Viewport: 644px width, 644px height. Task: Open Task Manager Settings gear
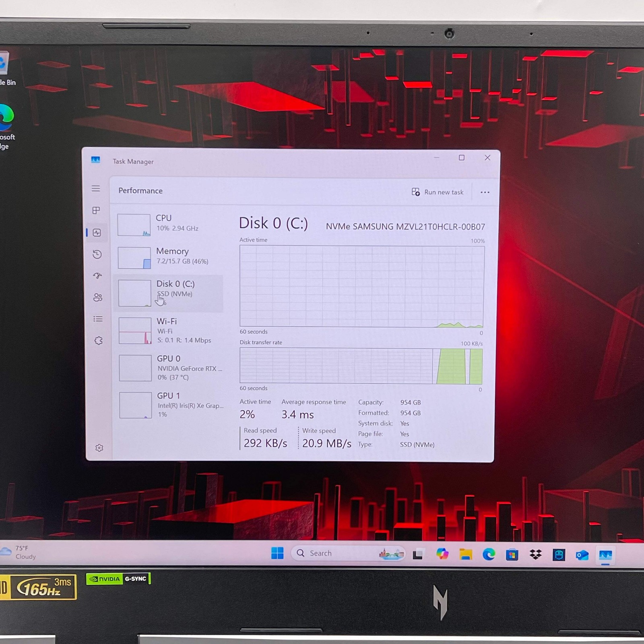(99, 448)
